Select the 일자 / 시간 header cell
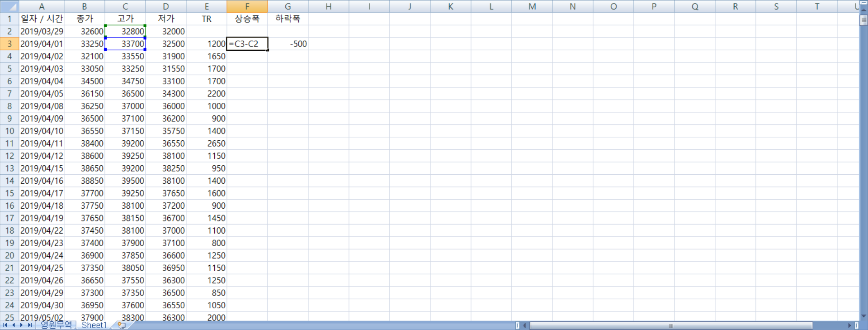The height and width of the screenshot is (330, 868). (x=42, y=19)
